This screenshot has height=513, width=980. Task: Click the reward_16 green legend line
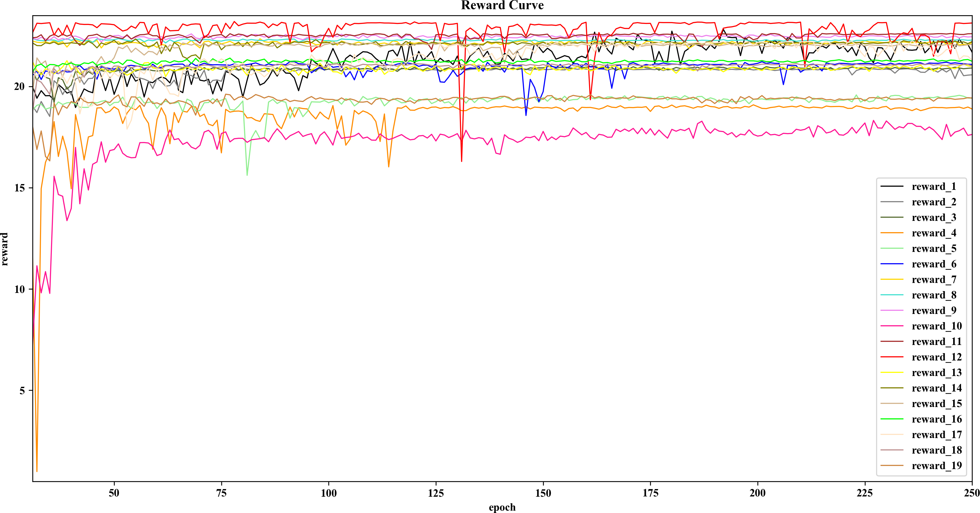(892, 419)
